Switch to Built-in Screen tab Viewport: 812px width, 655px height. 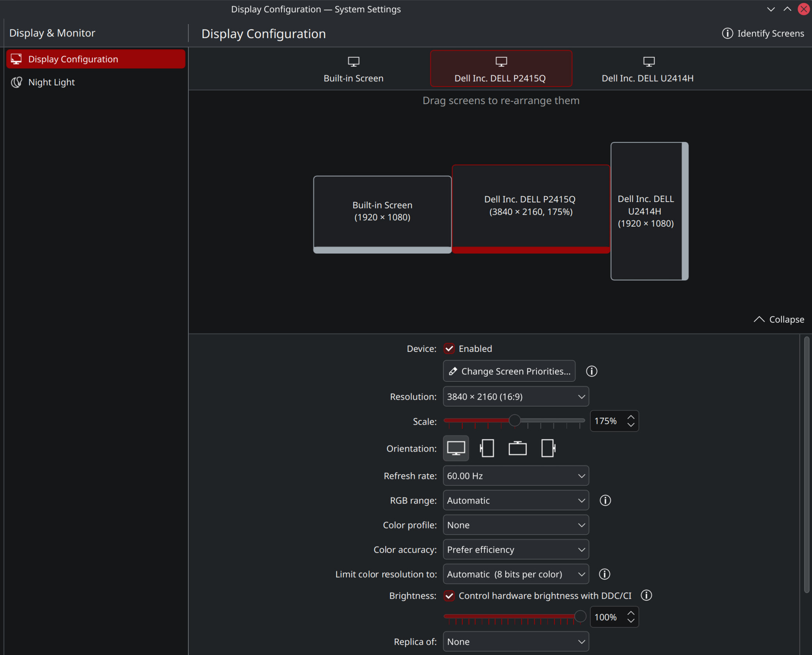point(353,69)
